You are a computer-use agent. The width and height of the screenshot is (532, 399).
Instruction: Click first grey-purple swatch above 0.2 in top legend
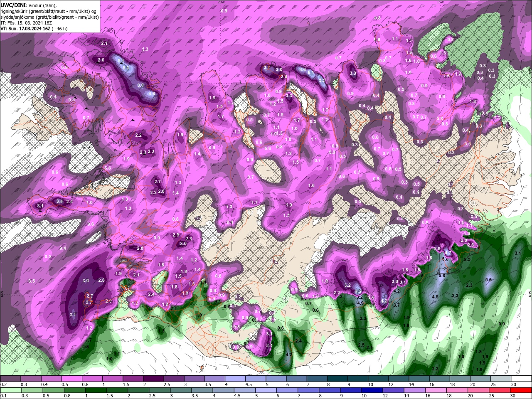tap(11, 379)
